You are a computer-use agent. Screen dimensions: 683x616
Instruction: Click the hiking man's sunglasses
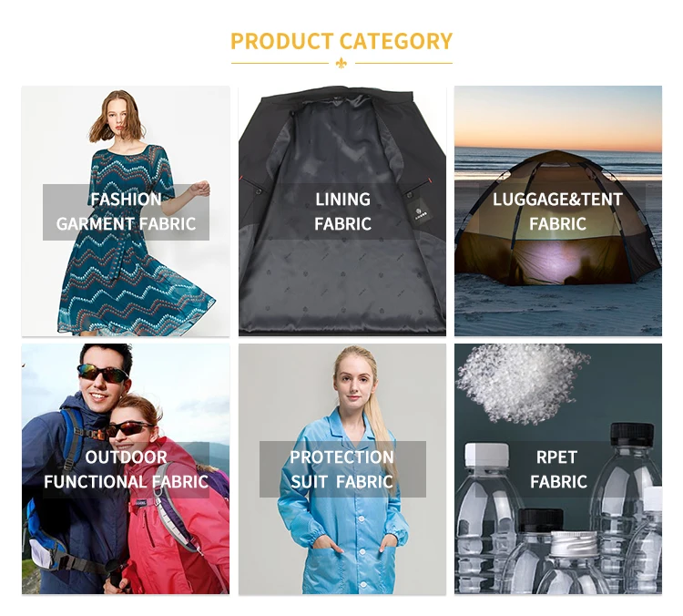[103, 374]
